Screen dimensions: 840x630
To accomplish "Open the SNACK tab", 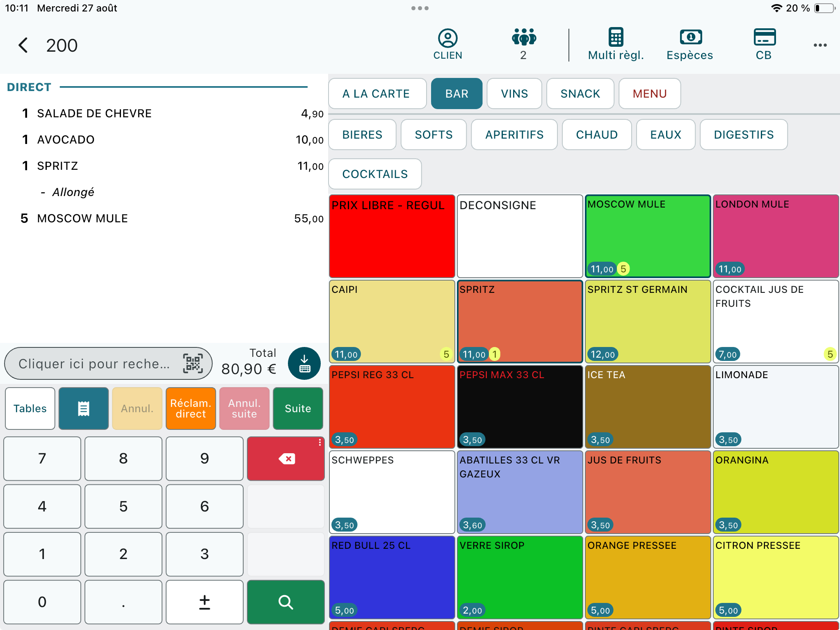I will (580, 94).
